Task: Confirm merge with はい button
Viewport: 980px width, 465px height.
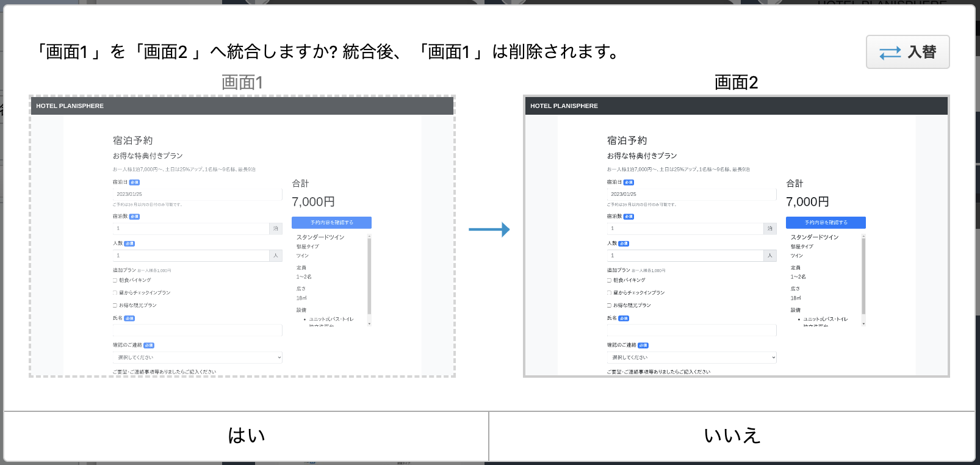Action: coord(246,436)
